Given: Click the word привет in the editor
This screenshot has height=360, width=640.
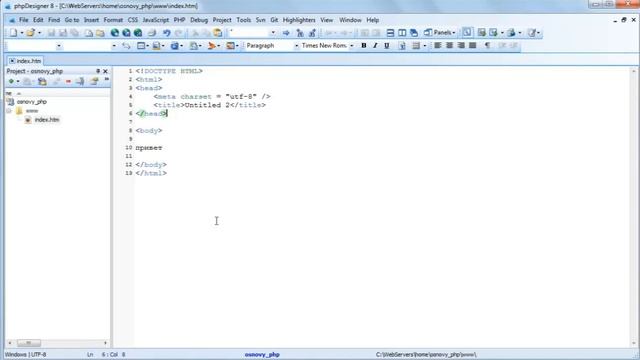Looking at the screenshot, I should pyautogui.click(x=149, y=148).
